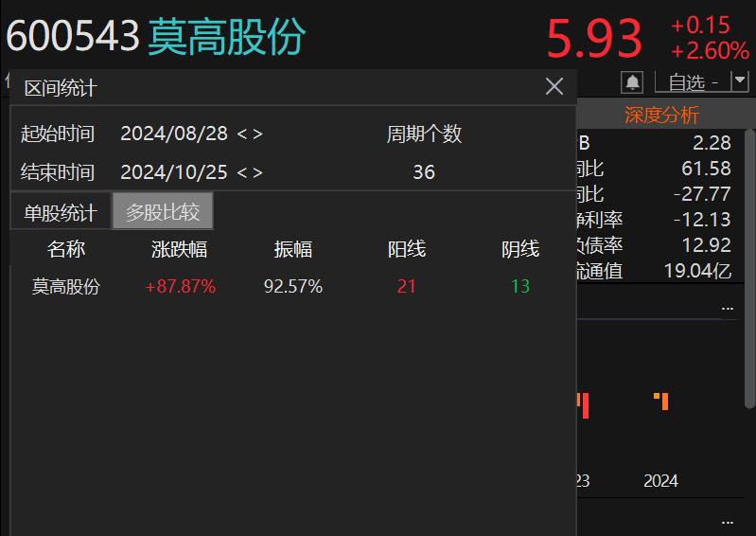The width and height of the screenshot is (756, 536).
Task: Click the 周期个数 value 36
Action: tap(424, 172)
